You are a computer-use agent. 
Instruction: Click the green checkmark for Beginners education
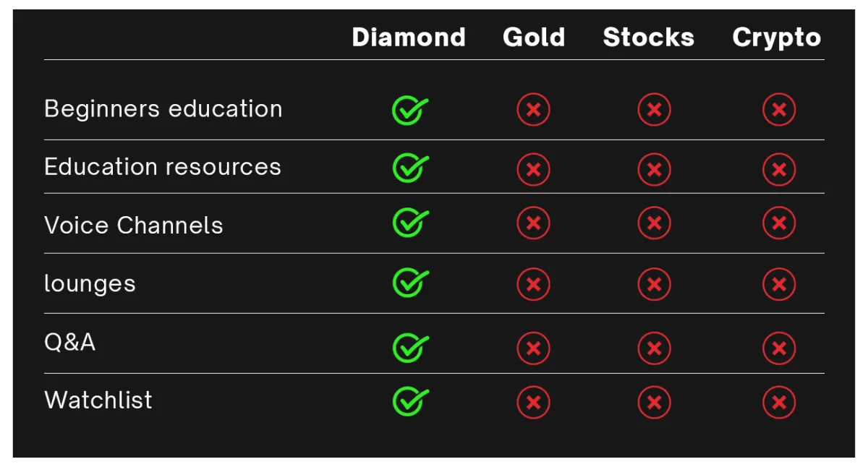[x=410, y=111]
